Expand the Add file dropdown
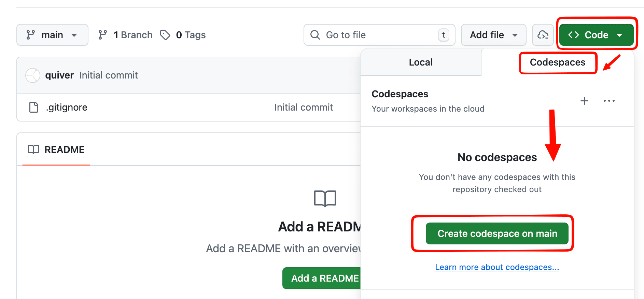Screen dimensions: 644x299 point(493,35)
